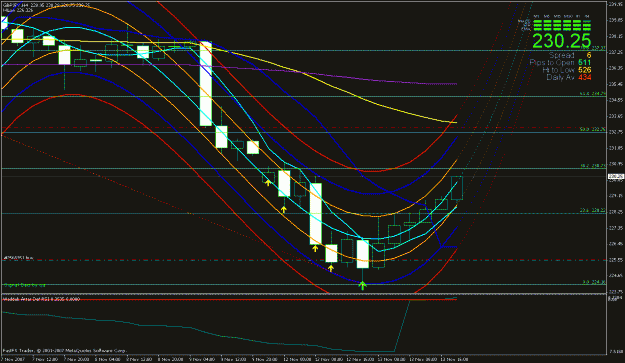Click the highlighted current price tag on the price axis
Screen dimensions: 625x363
(x=616, y=177)
